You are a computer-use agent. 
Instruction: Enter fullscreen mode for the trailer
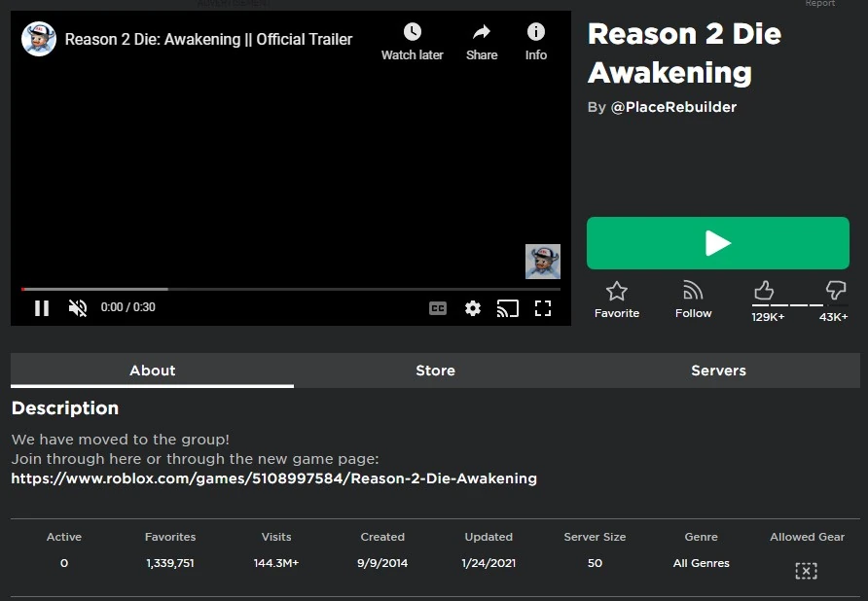click(x=543, y=307)
